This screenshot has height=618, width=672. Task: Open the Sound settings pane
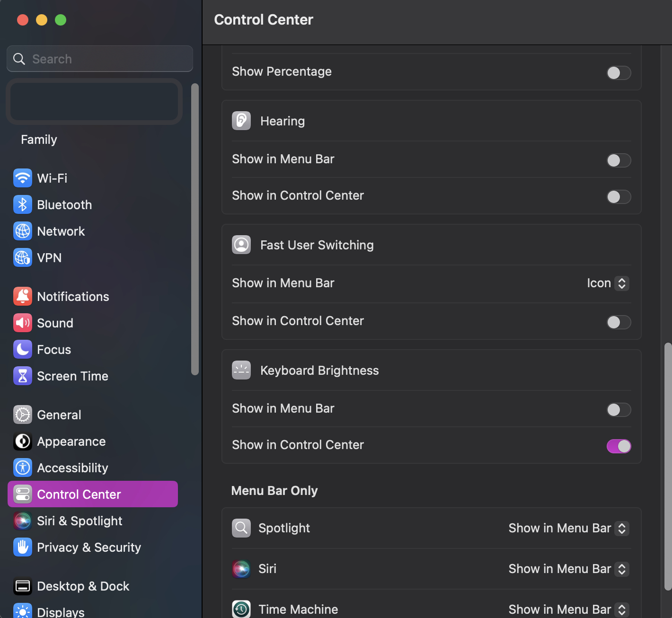click(93, 323)
